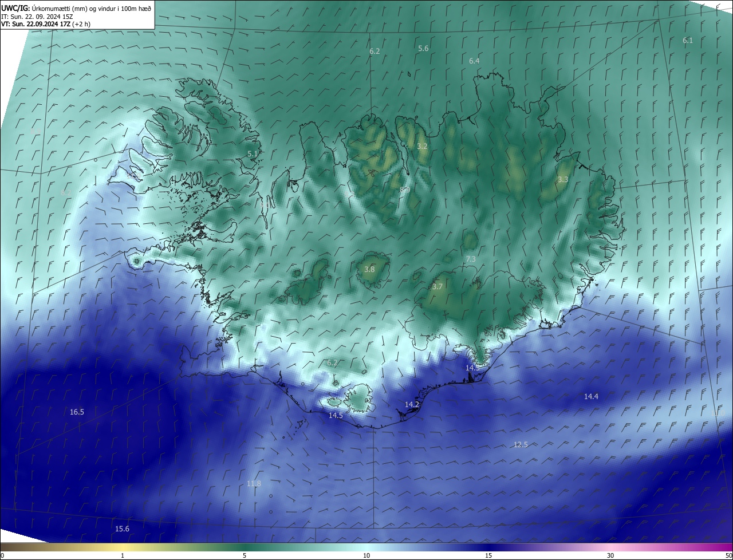Viewport: 733px width, 560px height.
Task: Click the 6.1 value label in the northeast corner
Action: (x=688, y=40)
